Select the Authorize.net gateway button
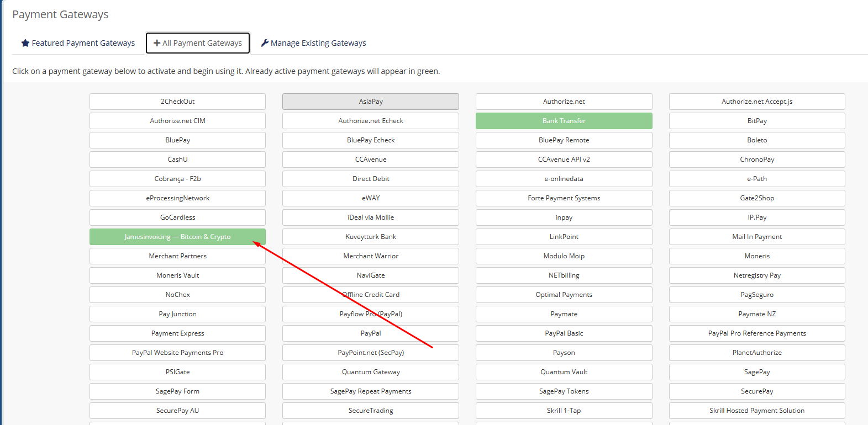The image size is (868, 425). [564, 102]
